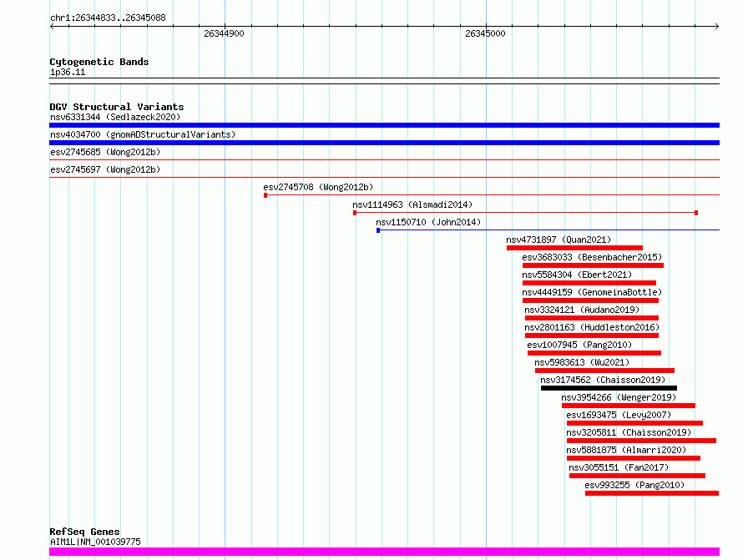
Task: Click the right arrow of the ruler
Action: click(717, 26)
